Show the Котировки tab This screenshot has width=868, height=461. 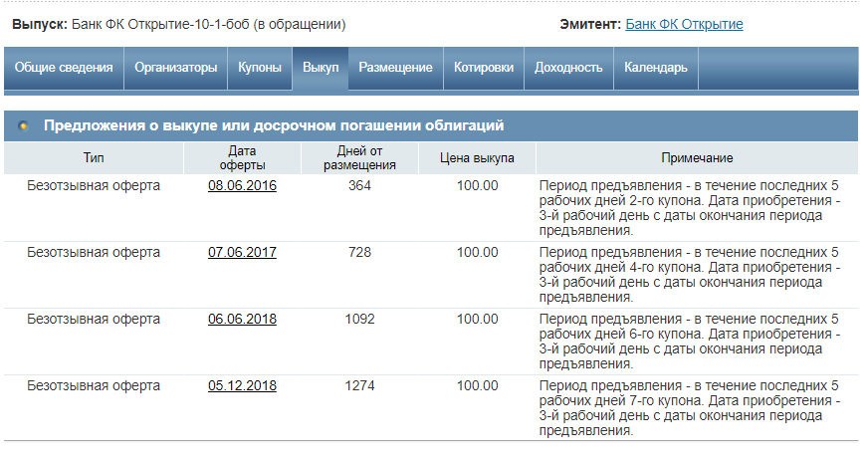(x=484, y=68)
